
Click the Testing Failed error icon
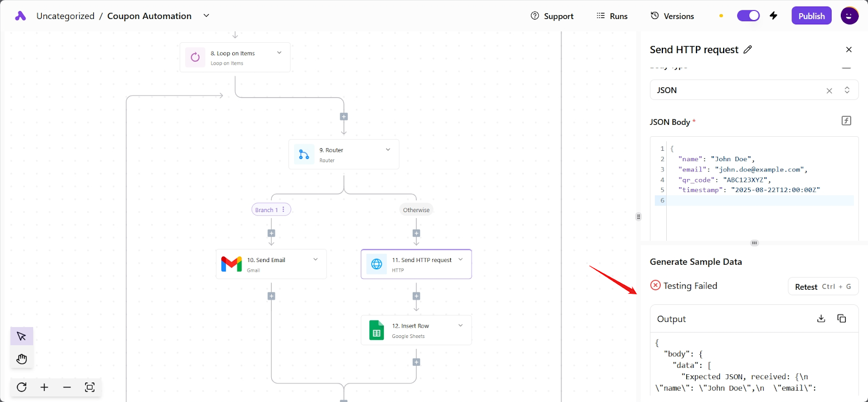click(655, 285)
